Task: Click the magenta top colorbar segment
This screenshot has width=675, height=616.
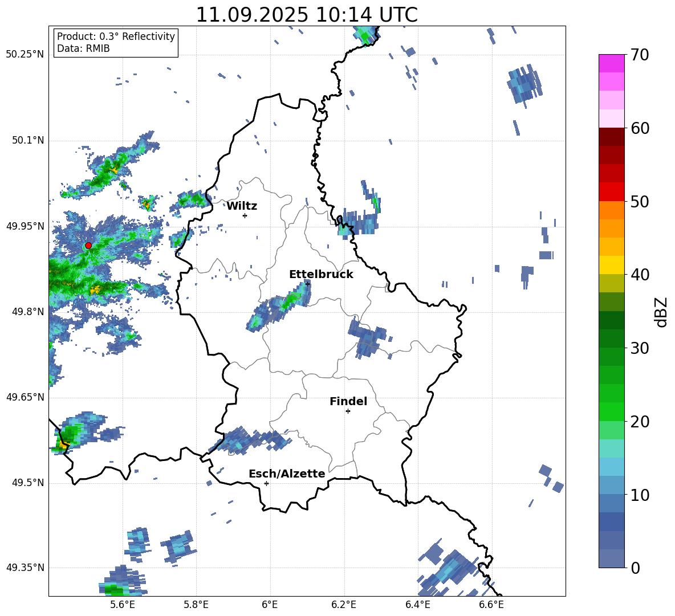Action: pos(611,63)
